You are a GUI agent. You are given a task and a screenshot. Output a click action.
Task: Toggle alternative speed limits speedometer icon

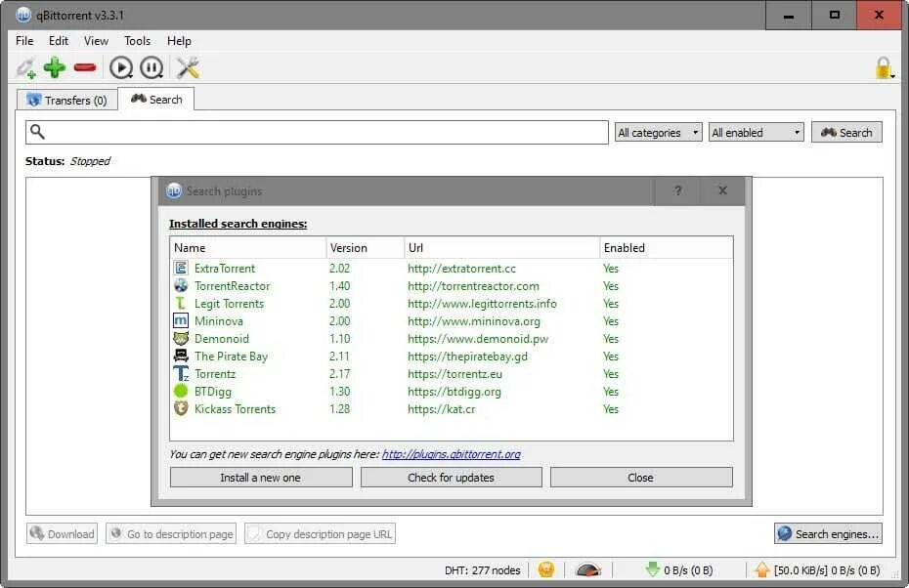[x=587, y=570]
